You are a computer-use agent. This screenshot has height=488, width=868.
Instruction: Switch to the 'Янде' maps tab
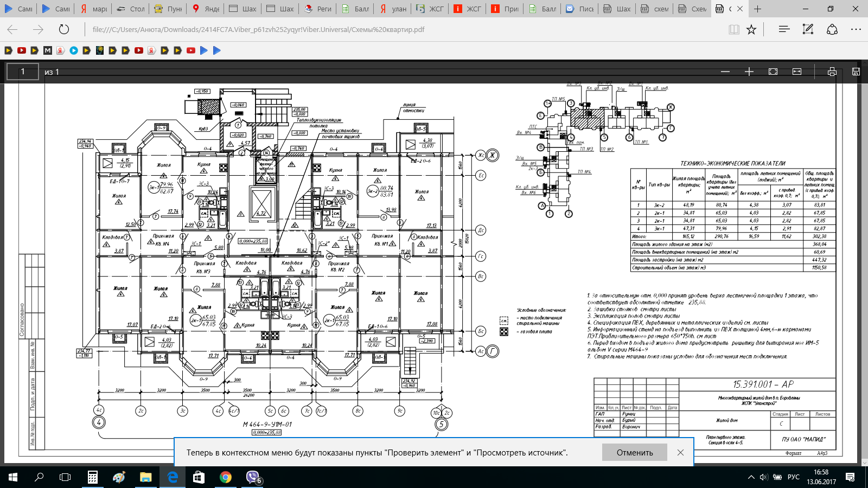tap(205, 9)
